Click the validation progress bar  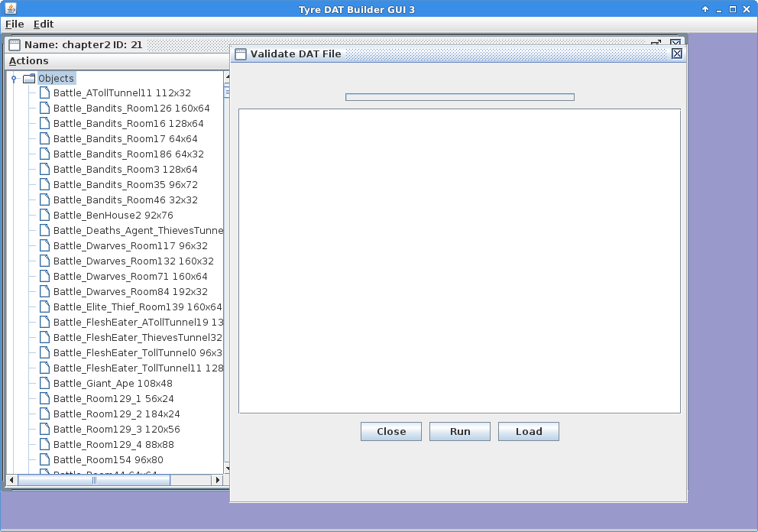460,97
